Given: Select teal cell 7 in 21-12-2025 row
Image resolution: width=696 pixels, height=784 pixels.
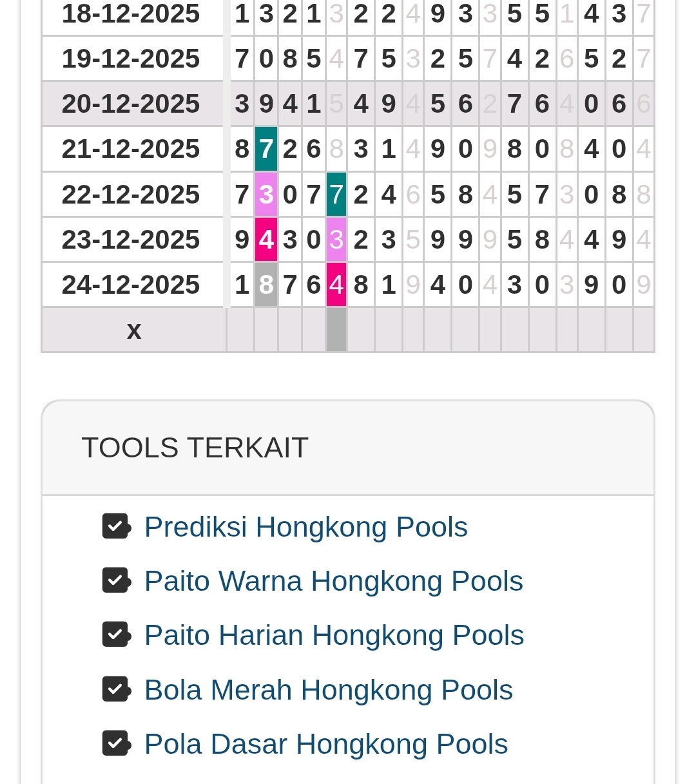Looking at the screenshot, I should [266, 149].
